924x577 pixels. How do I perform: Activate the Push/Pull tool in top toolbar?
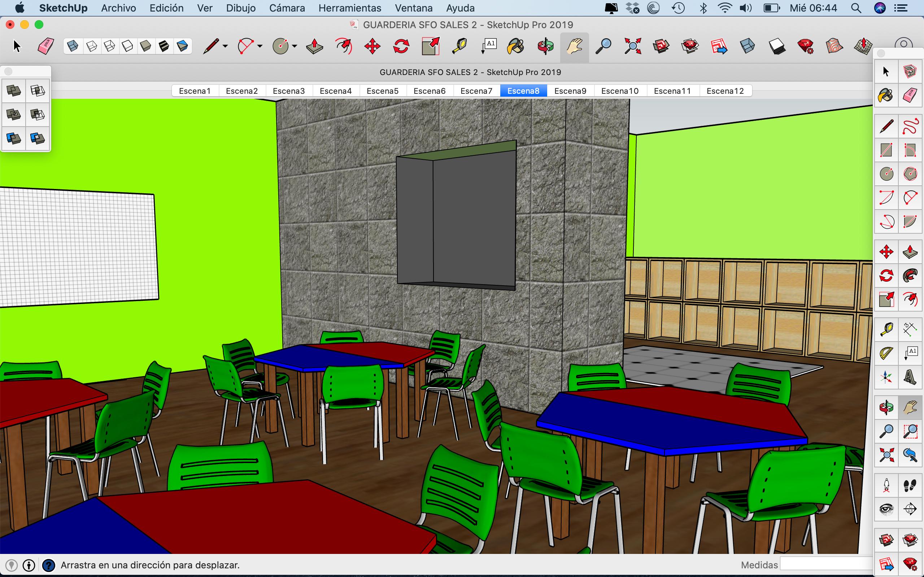(315, 47)
